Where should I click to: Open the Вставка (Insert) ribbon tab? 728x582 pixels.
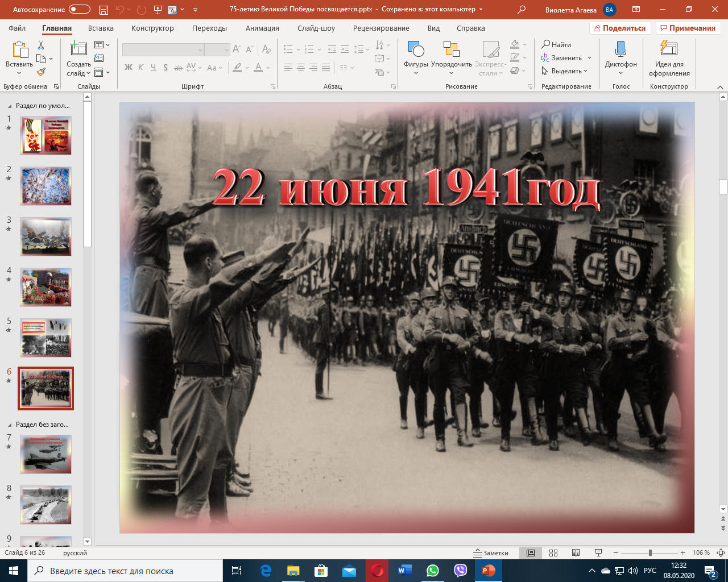(x=101, y=28)
